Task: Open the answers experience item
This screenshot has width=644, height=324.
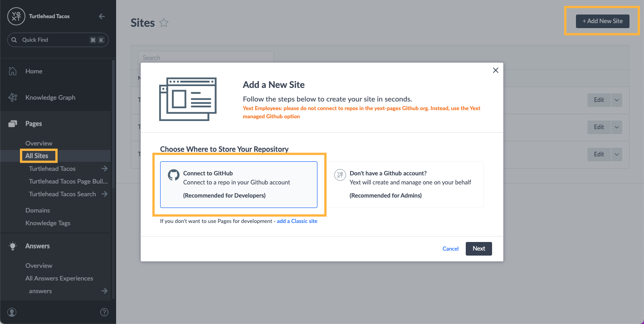Action: point(40,291)
